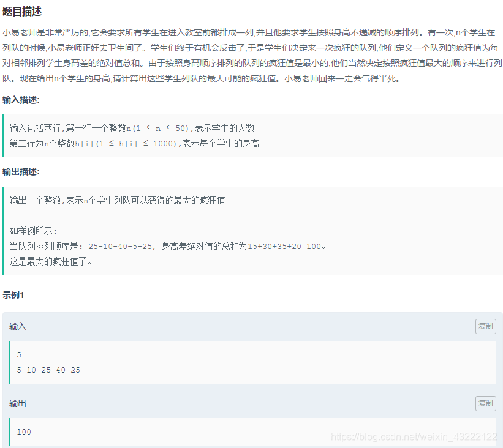Click the sample output value 100
The height and width of the screenshot is (448, 503).
[24, 431]
